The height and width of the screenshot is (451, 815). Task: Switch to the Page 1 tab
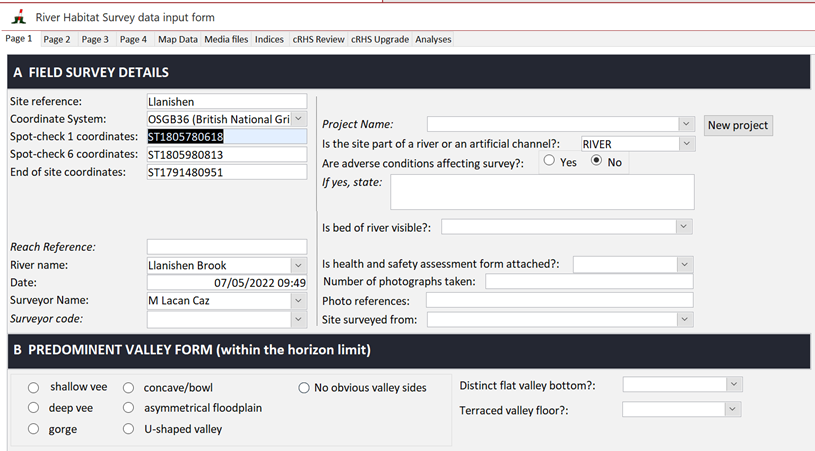click(19, 39)
